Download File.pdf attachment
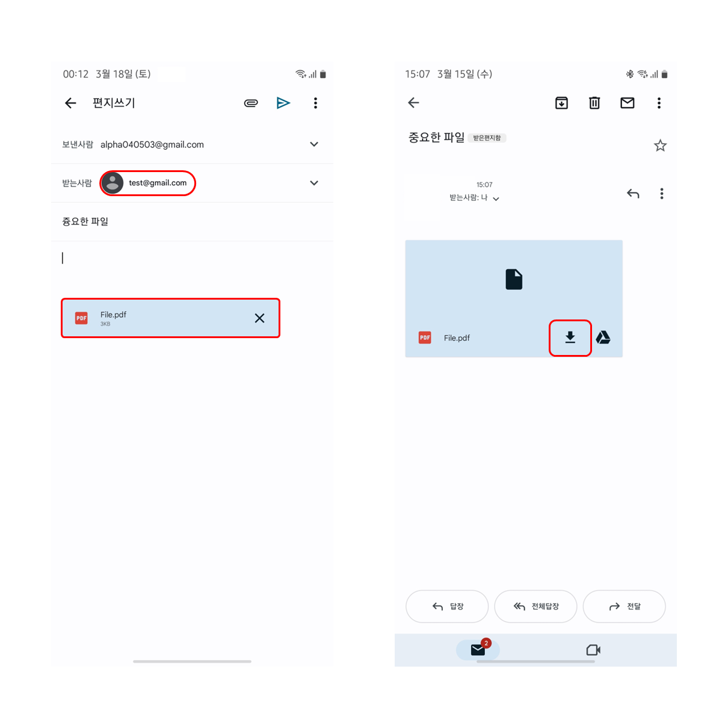728x728 pixels. pyautogui.click(x=570, y=338)
